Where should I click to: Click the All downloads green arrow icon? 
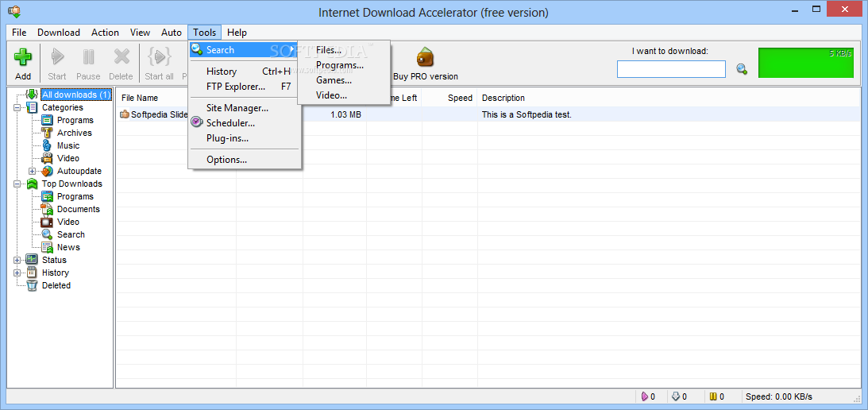32,95
